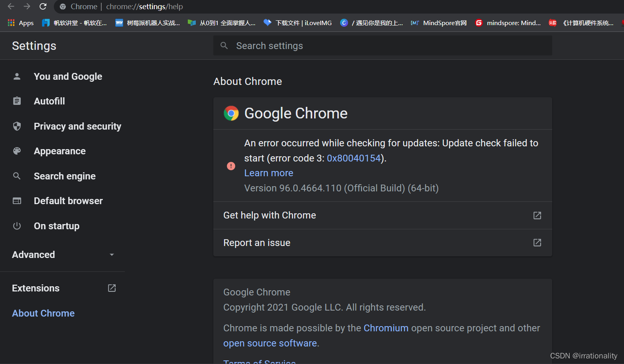Click the reload page icon
Screen dimensions: 624x364
[x=43, y=6]
